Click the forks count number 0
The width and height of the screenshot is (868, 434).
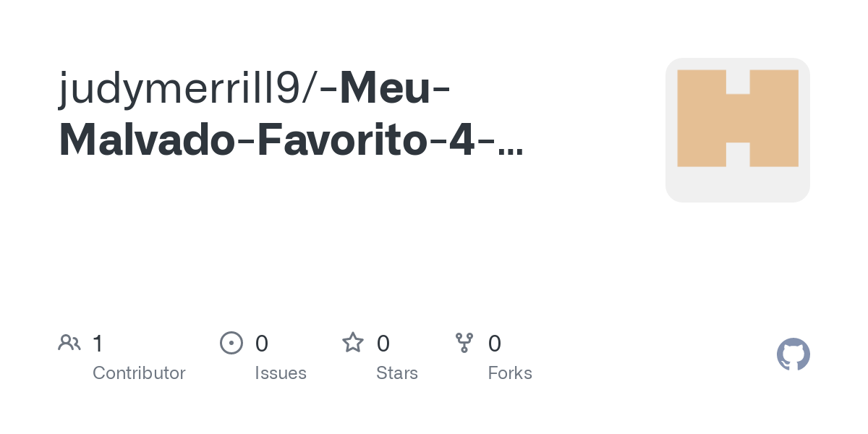point(495,344)
